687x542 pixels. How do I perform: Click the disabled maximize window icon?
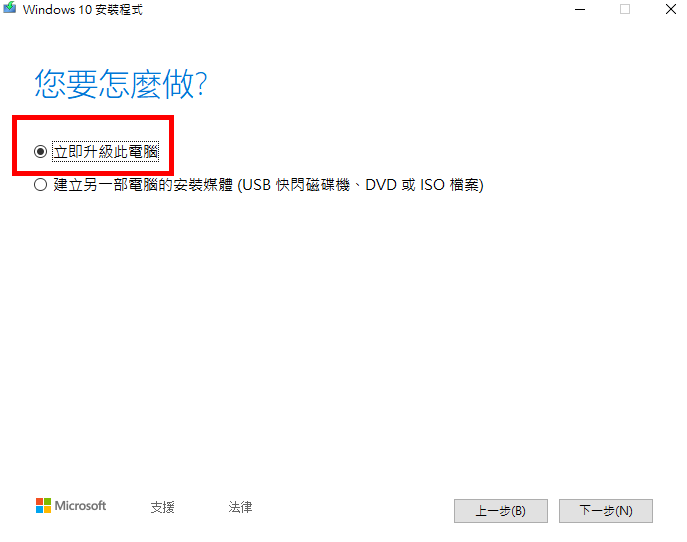tap(625, 9)
